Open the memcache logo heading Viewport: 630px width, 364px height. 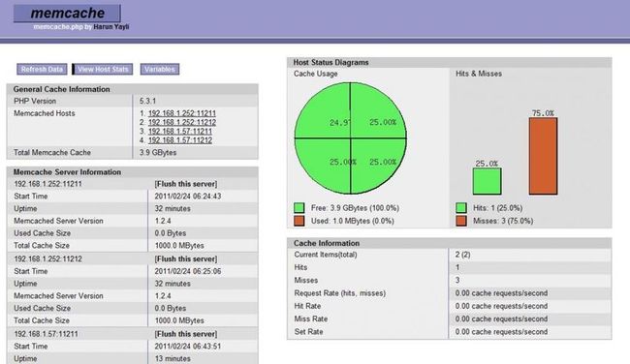click(x=67, y=14)
